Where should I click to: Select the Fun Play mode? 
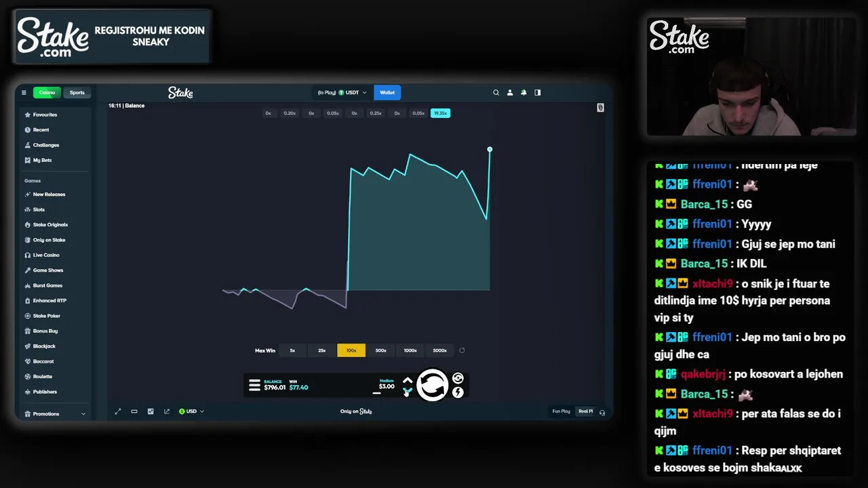(561, 411)
